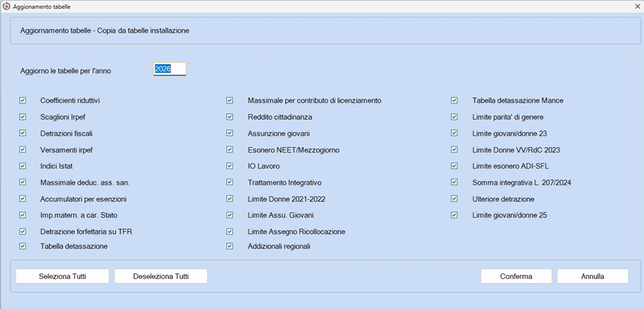The height and width of the screenshot is (309, 644).
Task: Click the header 'Copia da tabelle installazione'
Action: tap(143, 31)
